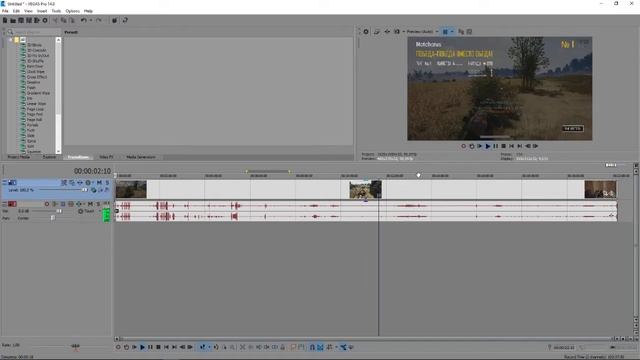This screenshot has height=360, width=640.
Task: Click the Insert Marker icon in bottom toolbar
Action: [x=293, y=347]
